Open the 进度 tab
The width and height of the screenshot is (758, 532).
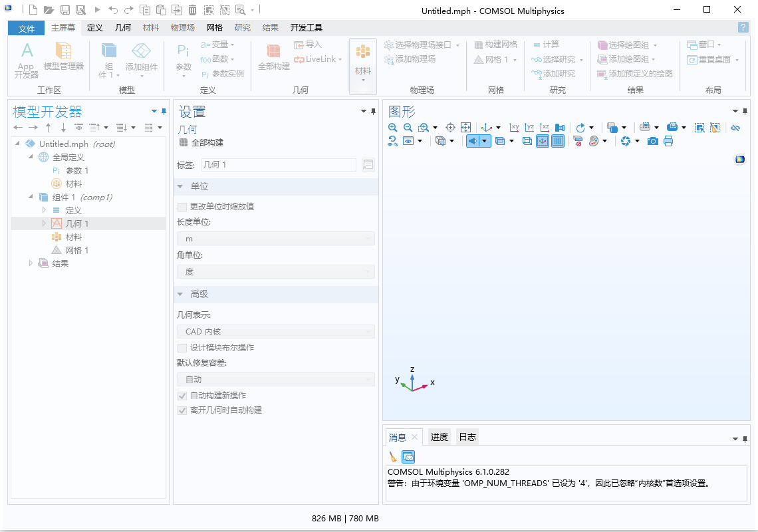pyautogui.click(x=439, y=437)
